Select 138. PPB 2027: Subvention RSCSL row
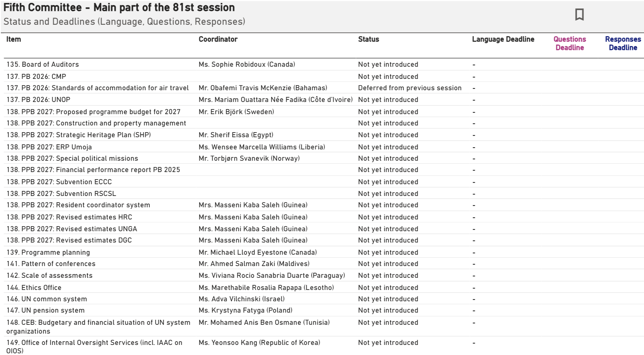644x355 pixels. coord(323,193)
